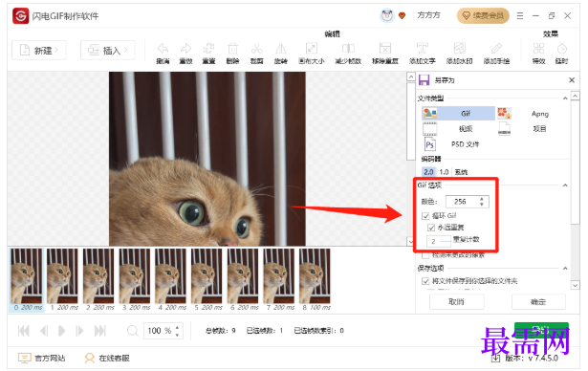Click the Save As panel scroll-down arrow
588x371 pixels.
point(575,286)
